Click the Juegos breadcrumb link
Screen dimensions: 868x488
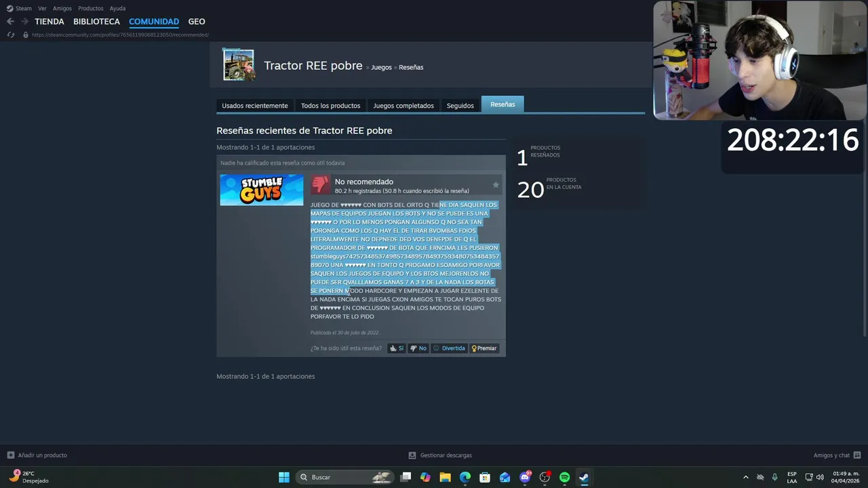click(x=381, y=67)
